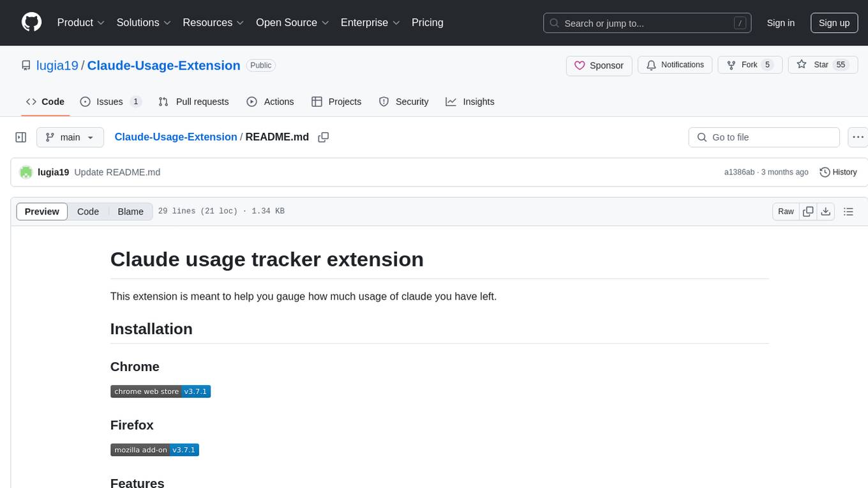Focus the Search or jump to field
The image size is (868, 488).
click(647, 23)
